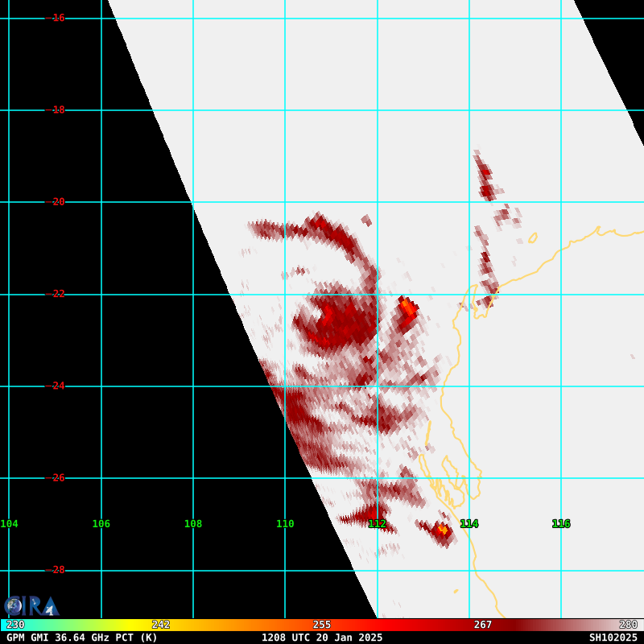The image size is (644, 644).
Task: Click the GPM GMI 36.64 GHz PCT label
Action: [82, 638]
